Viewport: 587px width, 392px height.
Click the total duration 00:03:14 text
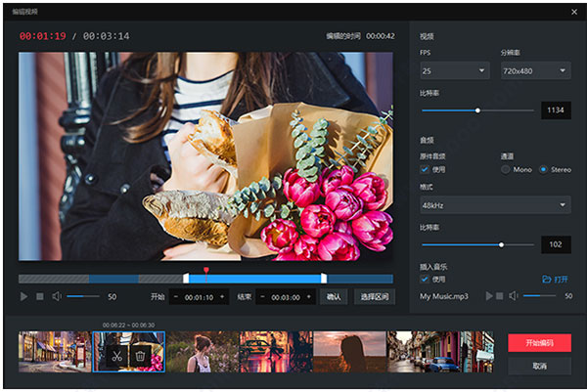[x=107, y=36]
